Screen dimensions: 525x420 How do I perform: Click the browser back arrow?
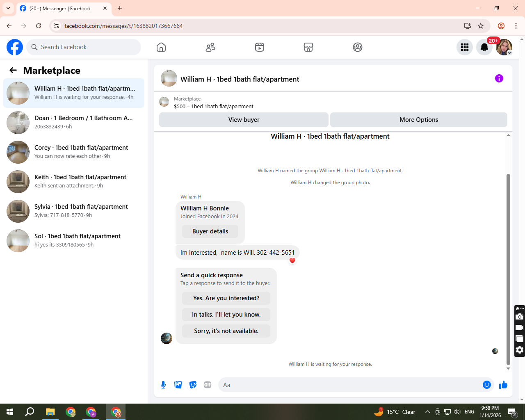(x=9, y=26)
